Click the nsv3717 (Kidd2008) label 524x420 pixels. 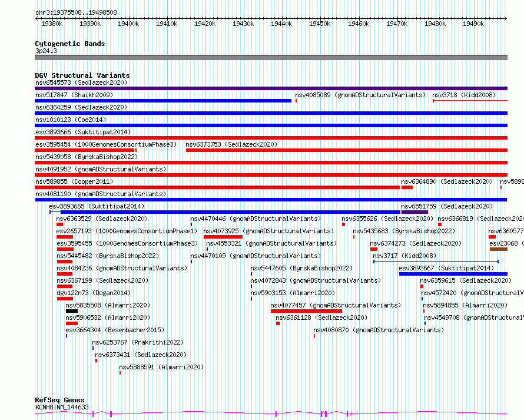404,256
